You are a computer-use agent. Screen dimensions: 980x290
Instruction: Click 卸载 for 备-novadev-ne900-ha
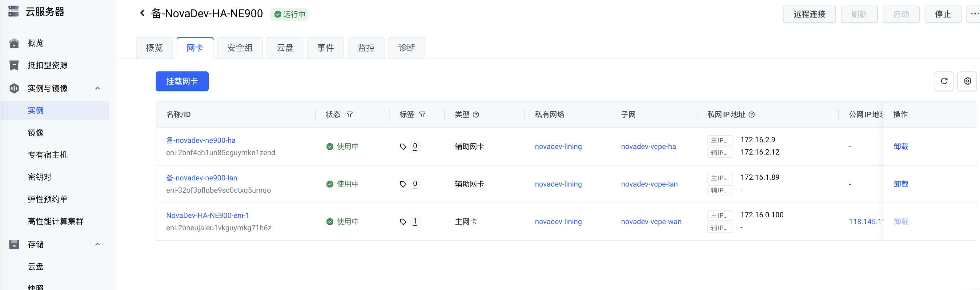[901, 147]
